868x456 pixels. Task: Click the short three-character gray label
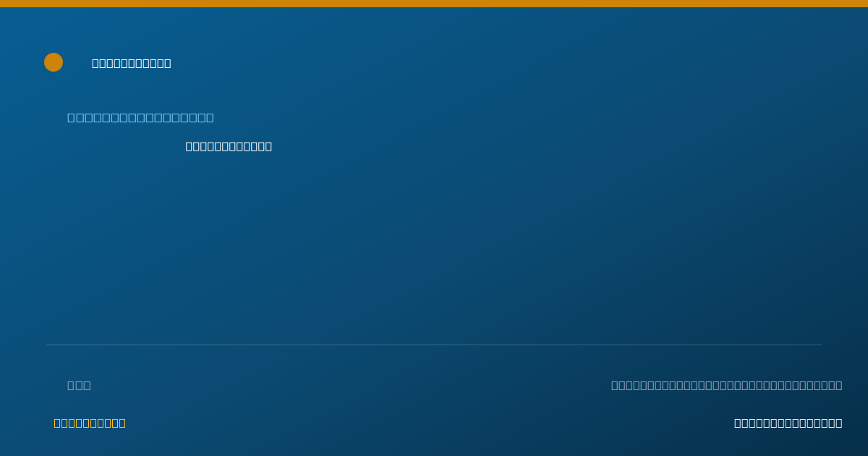pos(79,385)
